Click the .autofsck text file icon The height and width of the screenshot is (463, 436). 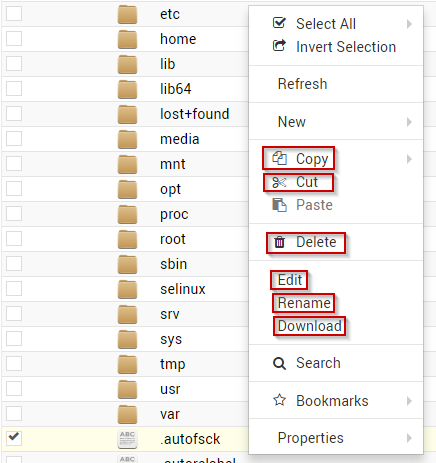(x=127, y=439)
